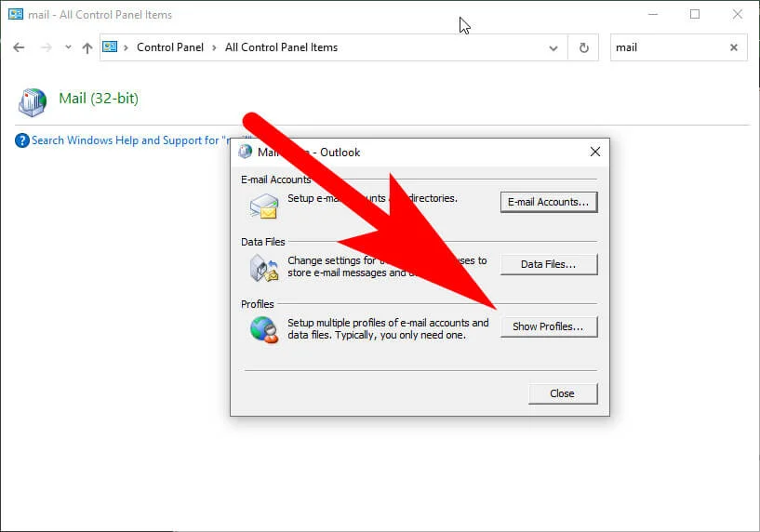The image size is (760, 532).
Task: Close the Mail Setup dialog with X
Action: coord(595,153)
